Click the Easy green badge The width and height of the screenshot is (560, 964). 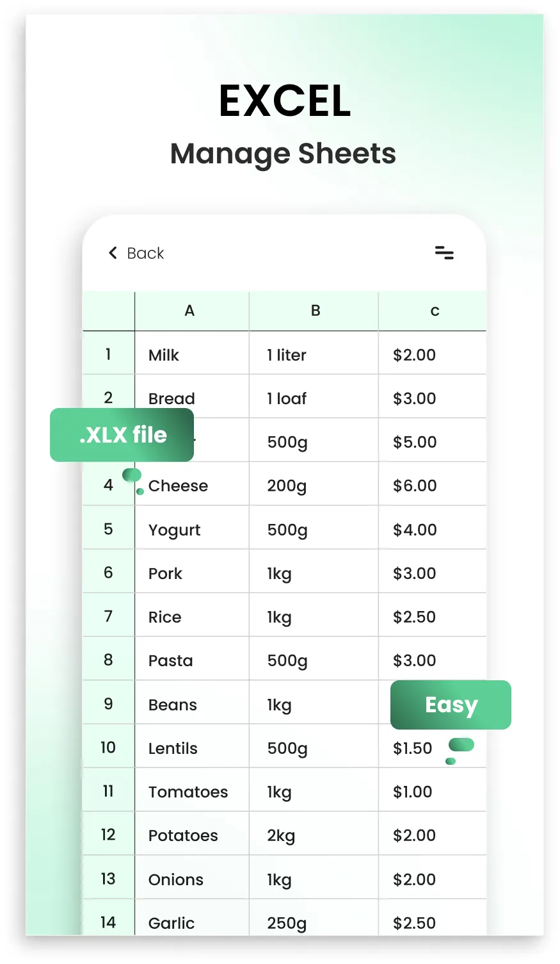[x=451, y=705]
